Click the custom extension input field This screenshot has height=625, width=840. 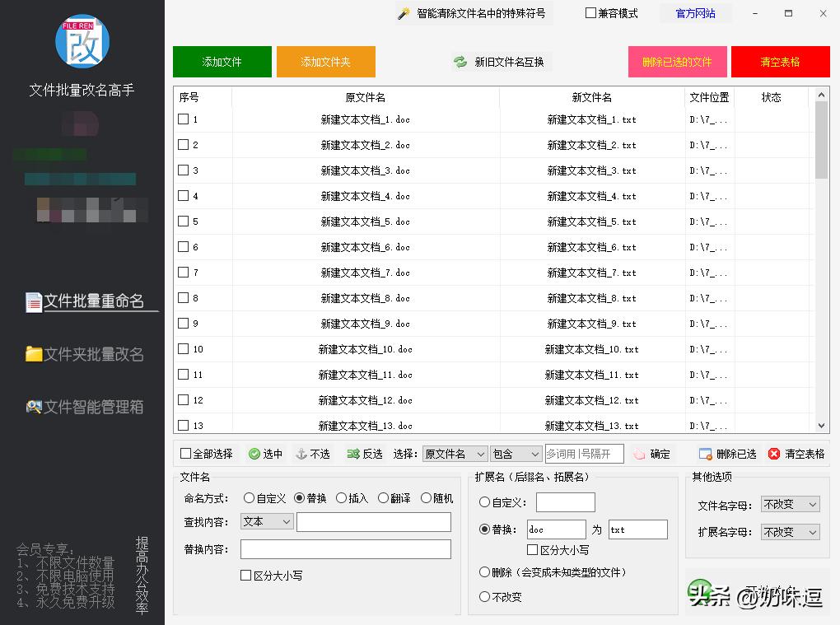click(x=566, y=502)
